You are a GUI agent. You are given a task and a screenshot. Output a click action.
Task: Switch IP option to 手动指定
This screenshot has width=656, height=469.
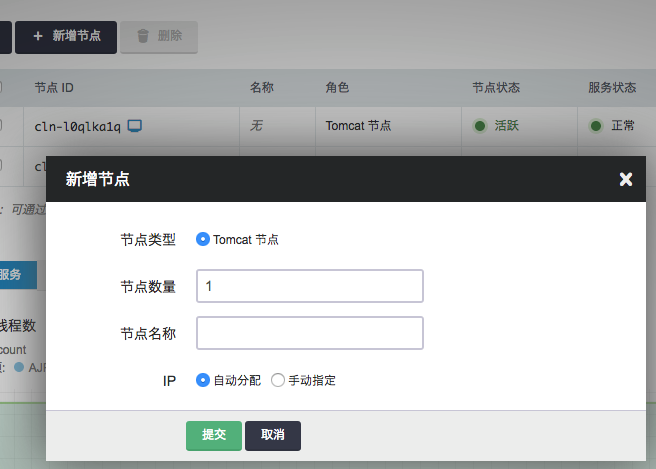278,380
